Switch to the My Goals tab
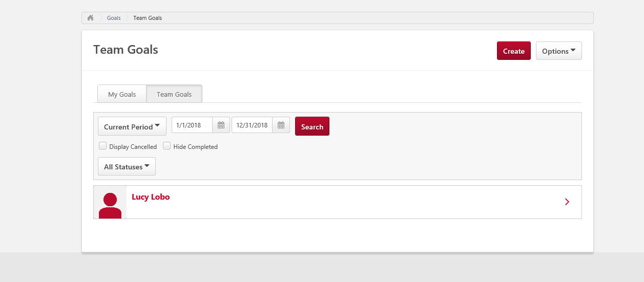This screenshot has width=644, height=282. [122, 94]
